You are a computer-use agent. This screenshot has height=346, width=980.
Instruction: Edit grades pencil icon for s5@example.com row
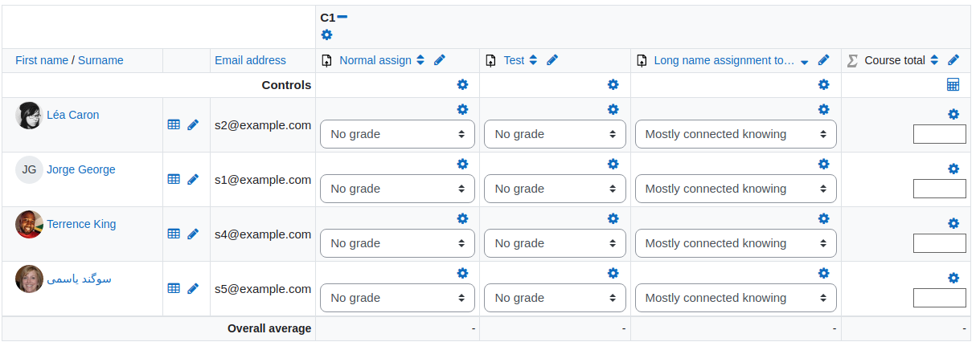click(x=193, y=288)
